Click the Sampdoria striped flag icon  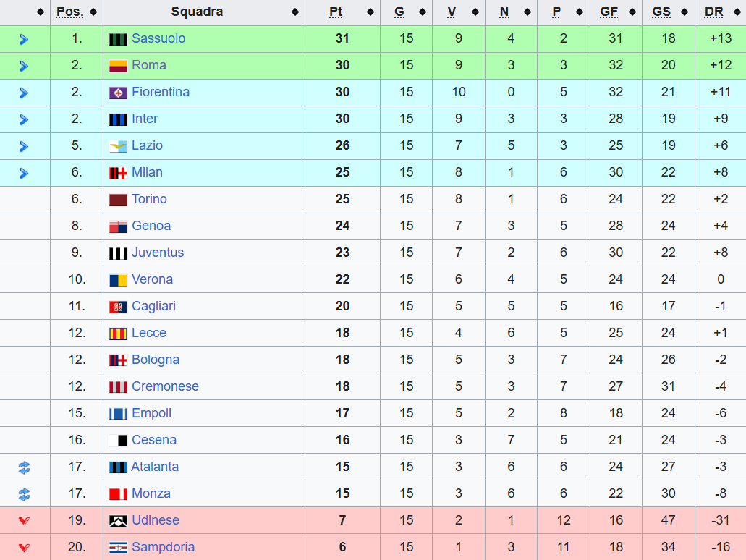pyautogui.click(x=118, y=548)
